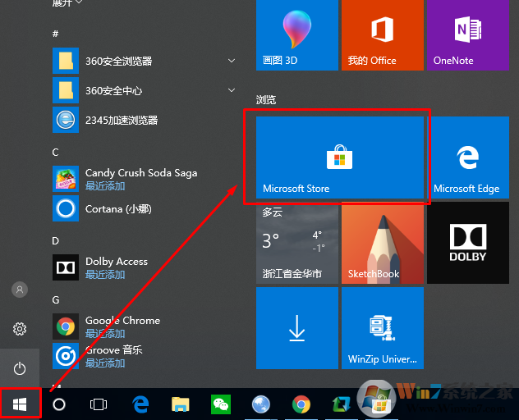Jump to the letter C section header
519x420 pixels.
click(x=56, y=153)
